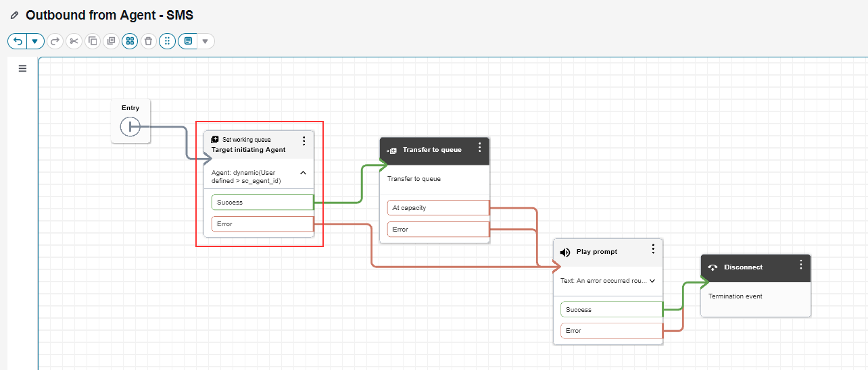Select Error branch of the Transfer to queue block
The image size is (868, 370).
[x=438, y=229]
